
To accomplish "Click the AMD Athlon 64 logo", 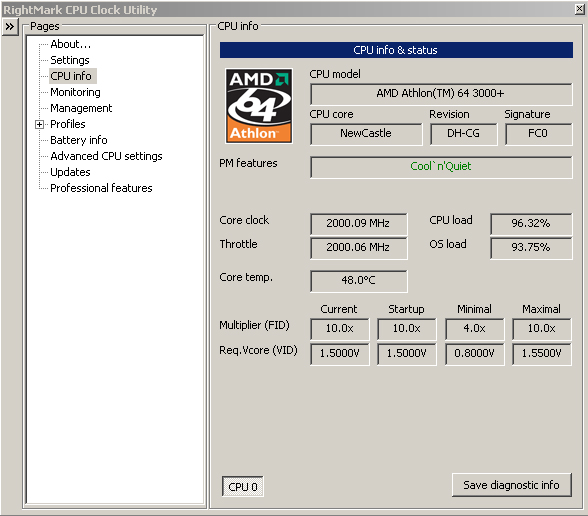I will point(259,106).
